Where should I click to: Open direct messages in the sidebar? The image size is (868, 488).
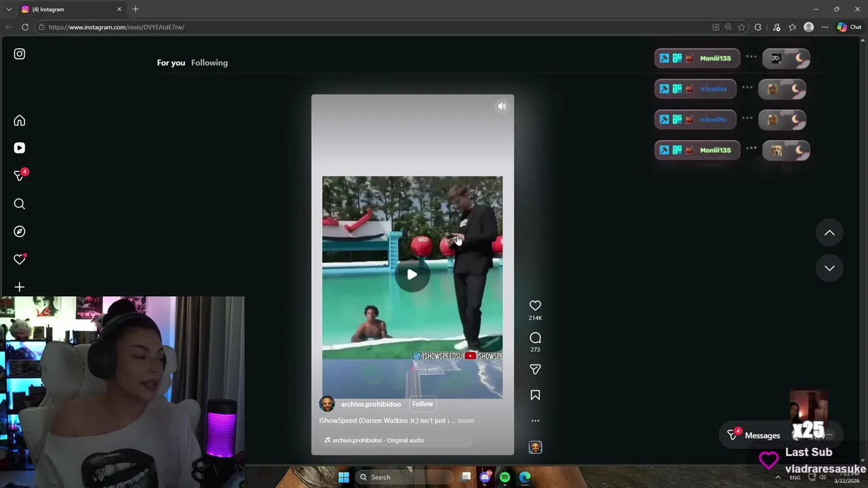(20, 176)
